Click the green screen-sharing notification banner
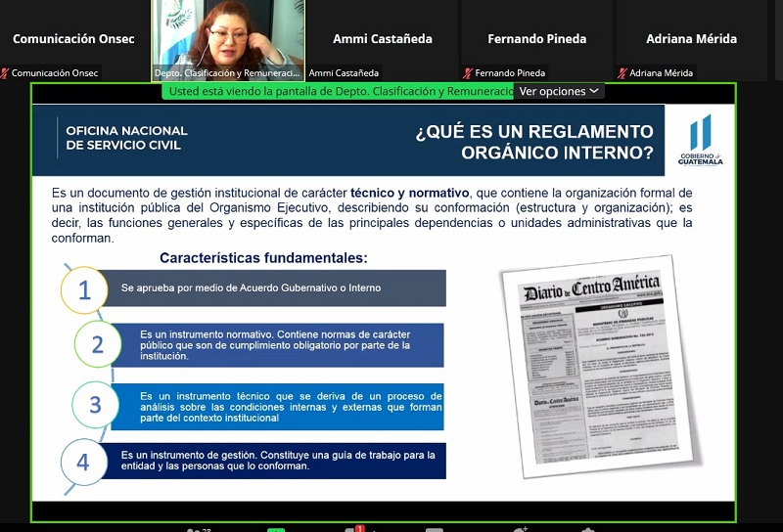This screenshot has width=783, height=532. coord(340,91)
